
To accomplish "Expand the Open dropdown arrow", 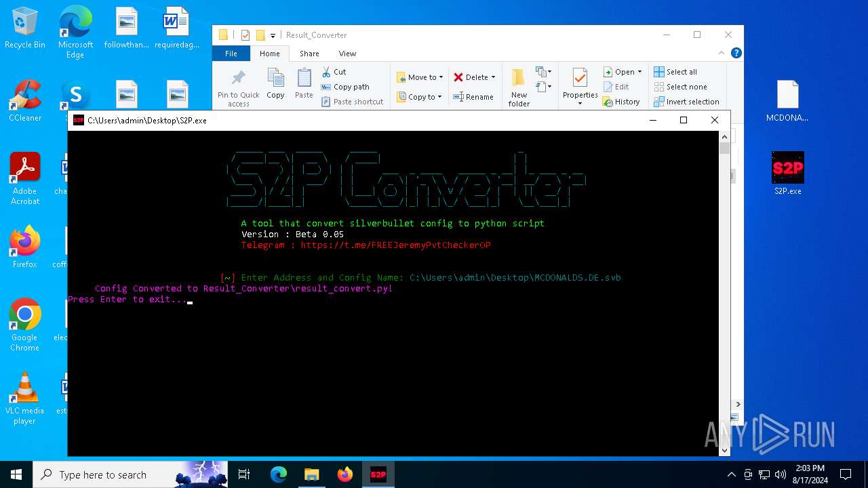I will click(x=639, y=72).
